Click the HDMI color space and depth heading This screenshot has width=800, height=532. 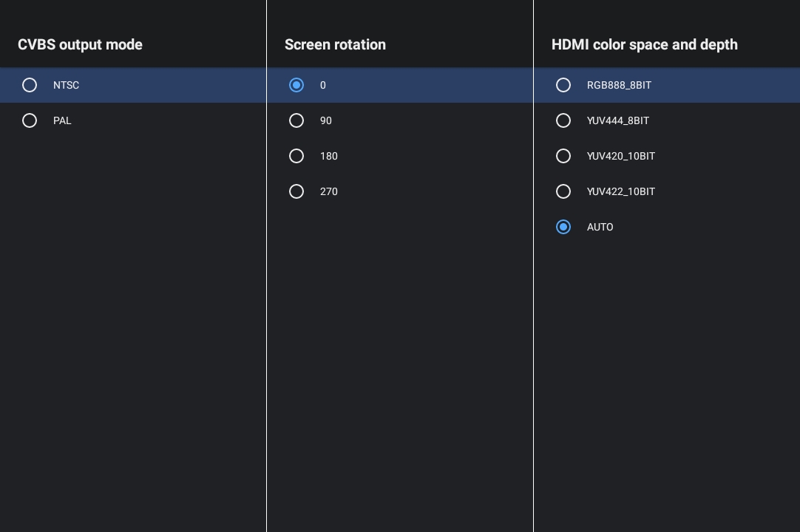(x=644, y=44)
